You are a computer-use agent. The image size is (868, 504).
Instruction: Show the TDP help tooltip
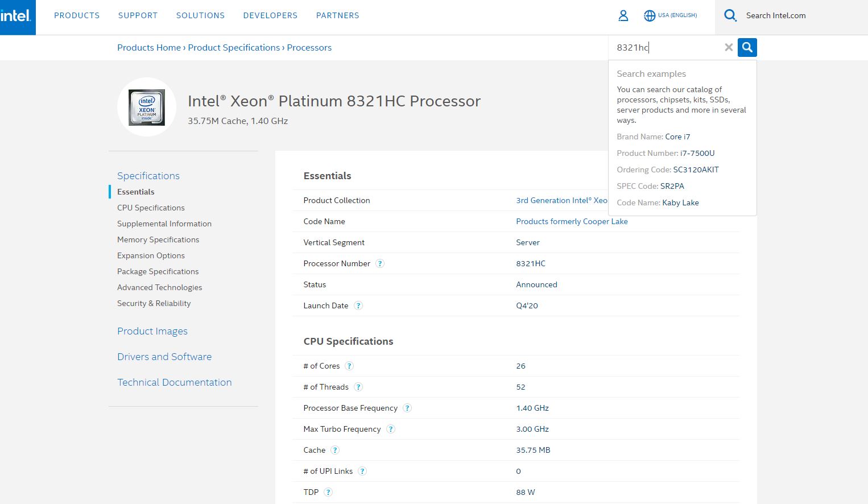(328, 492)
